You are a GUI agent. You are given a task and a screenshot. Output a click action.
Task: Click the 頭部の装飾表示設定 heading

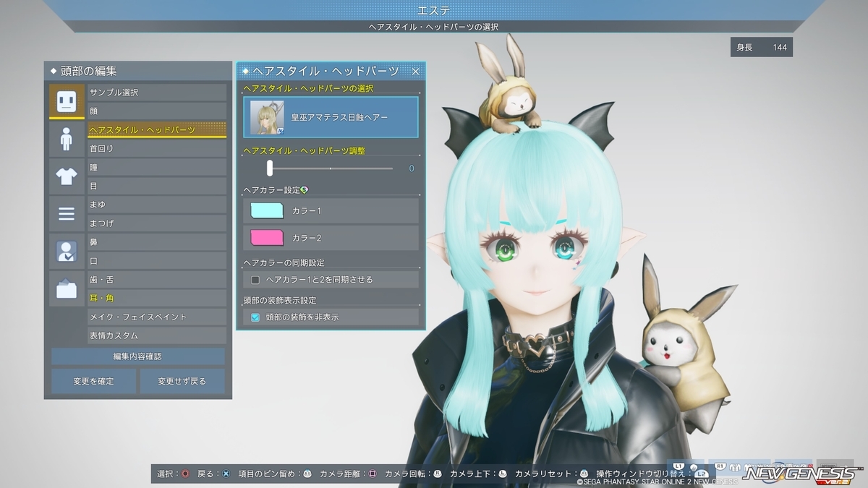click(x=280, y=300)
